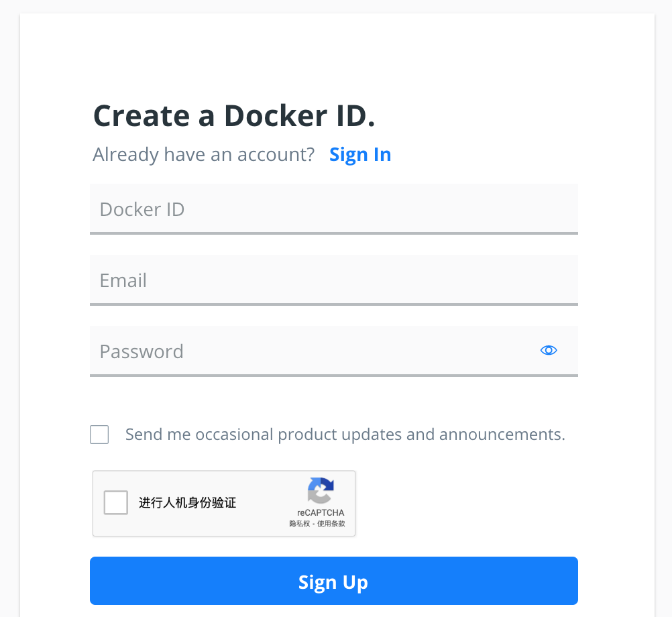Click into the Email input field
This screenshot has height=617, width=672.
tap(333, 280)
